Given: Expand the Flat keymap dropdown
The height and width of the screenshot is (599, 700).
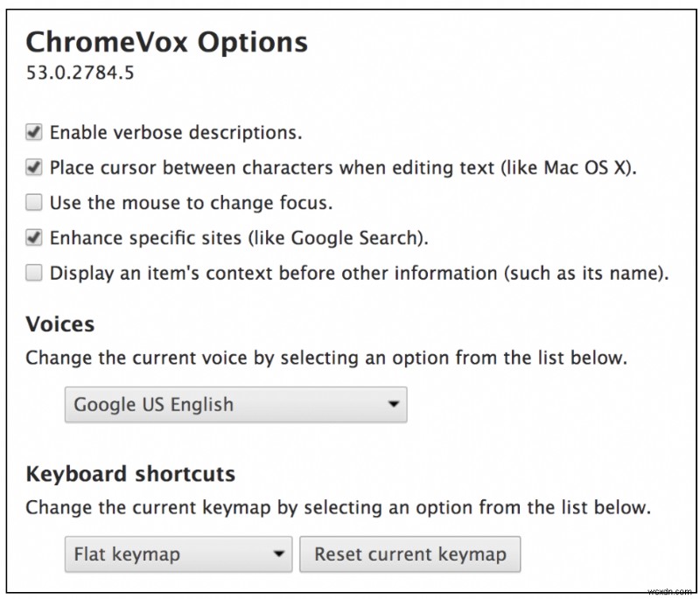Looking at the screenshot, I should click(x=178, y=554).
